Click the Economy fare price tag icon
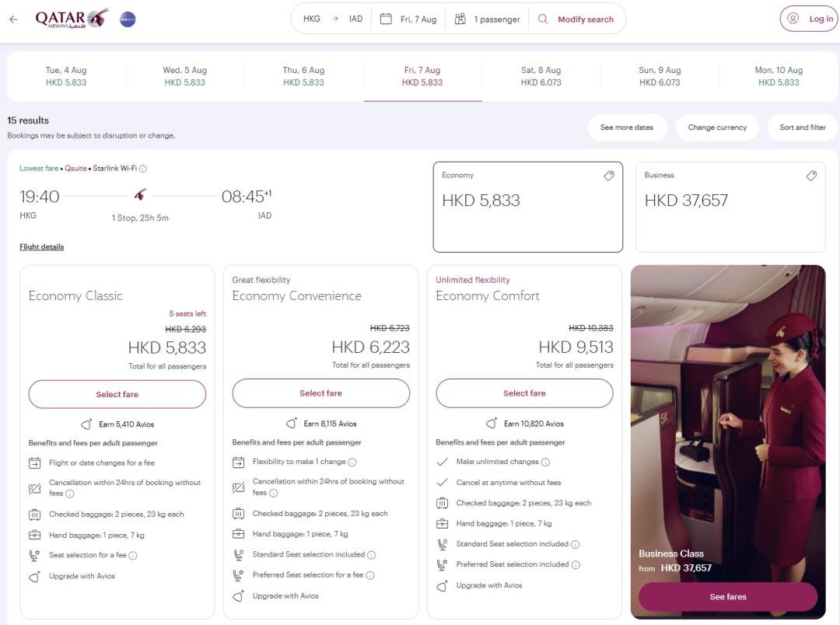Screen dimensions: 840x625 608,176
